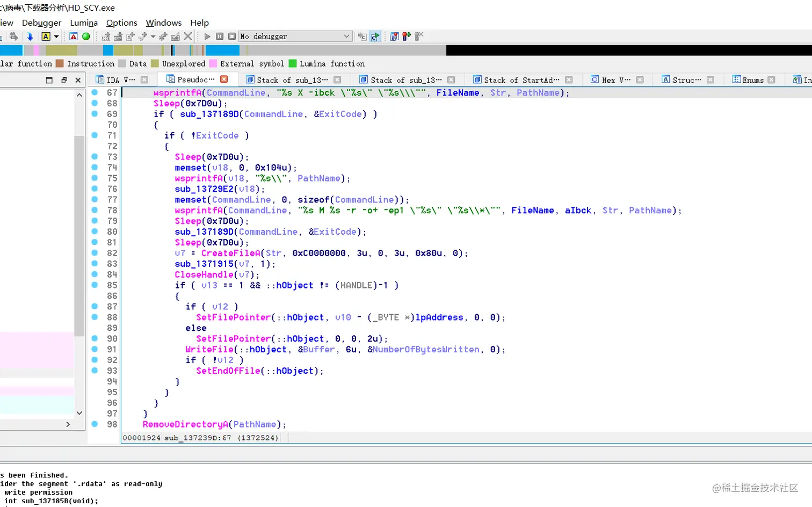Open the dropdown arrow beside the yellow 'A' icon
This screenshot has width=812, height=507.
tap(56, 37)
